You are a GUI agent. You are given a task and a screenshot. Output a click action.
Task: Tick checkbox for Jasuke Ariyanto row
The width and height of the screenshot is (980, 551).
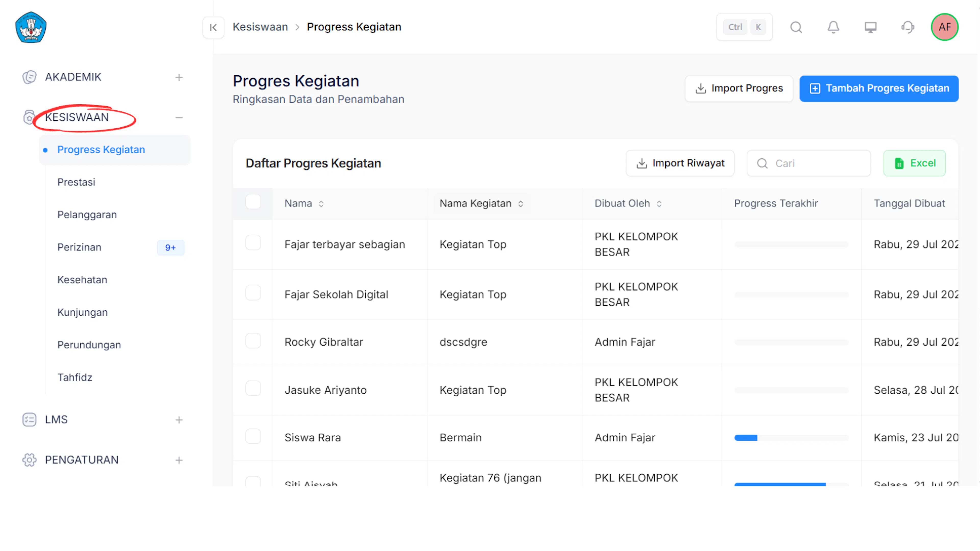(253, 388)
